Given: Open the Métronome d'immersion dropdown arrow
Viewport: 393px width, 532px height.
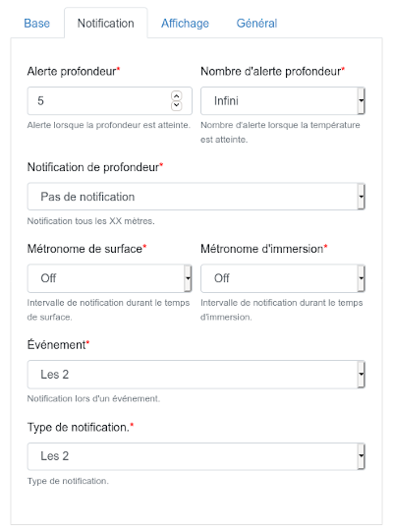Looking at the screenshot, I should (362, 278).
